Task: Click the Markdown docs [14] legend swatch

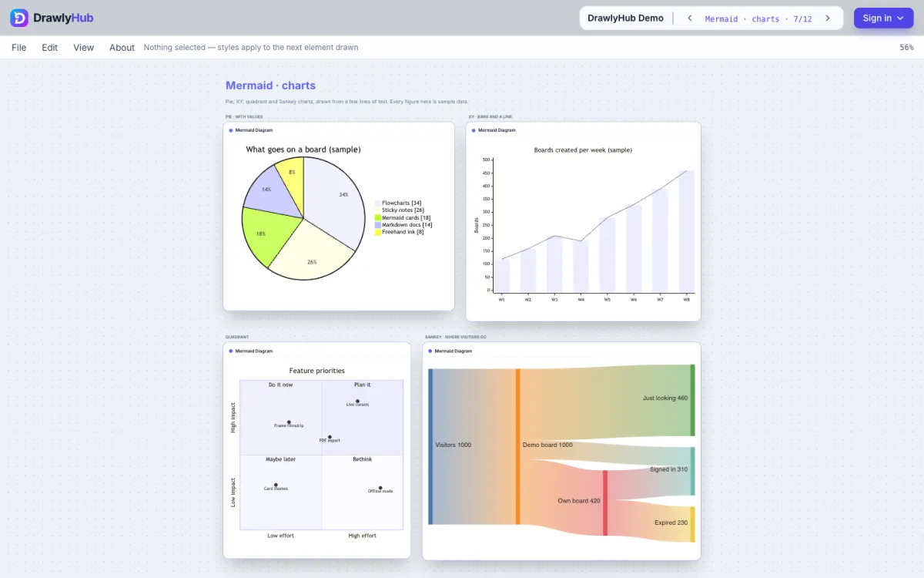Action: 377,225
